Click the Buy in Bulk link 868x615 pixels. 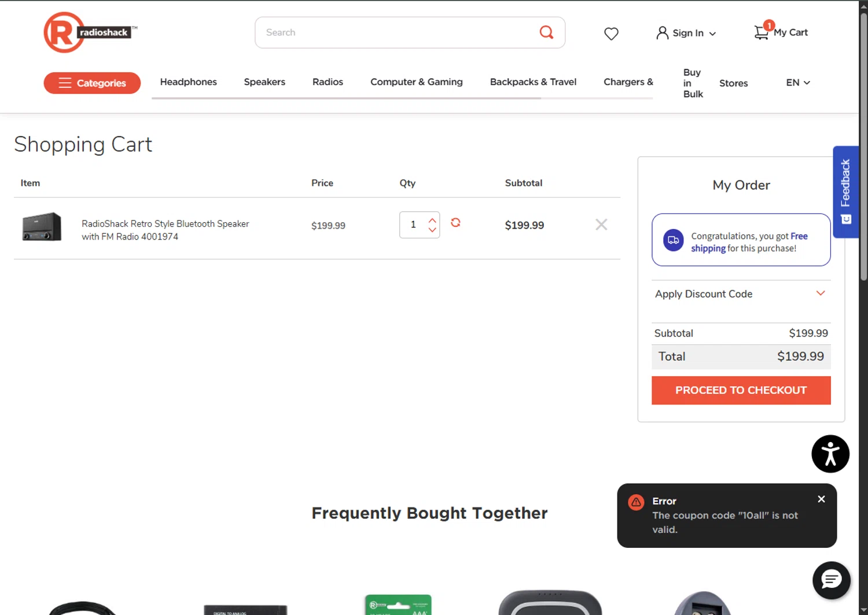pos(693,83)
